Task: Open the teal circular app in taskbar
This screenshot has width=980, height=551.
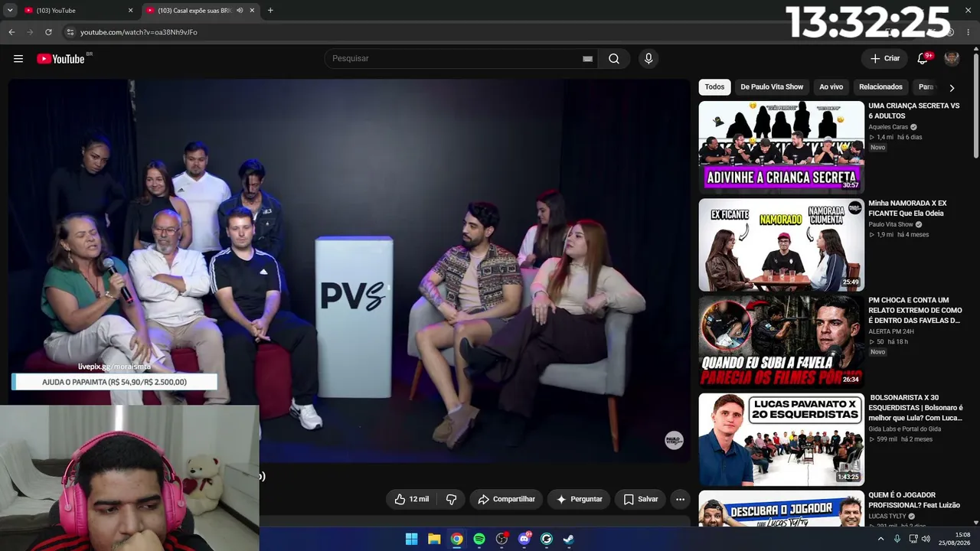Action: click(x=547, y=539)
